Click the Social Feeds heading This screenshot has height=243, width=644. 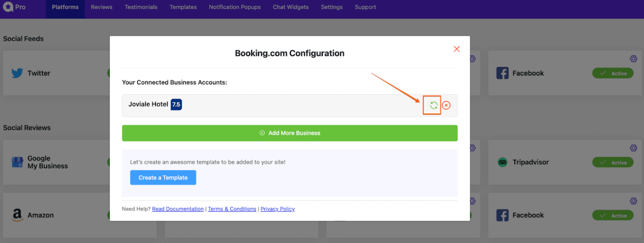click(x=23, y=39)
